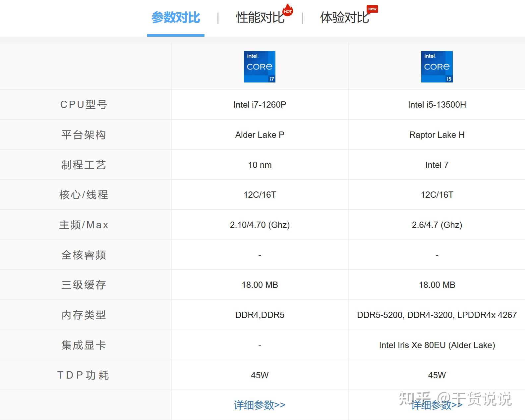Click 18.00 MB under the i7-1260P column
Screen dimensions: 525x420
[260, 285]
